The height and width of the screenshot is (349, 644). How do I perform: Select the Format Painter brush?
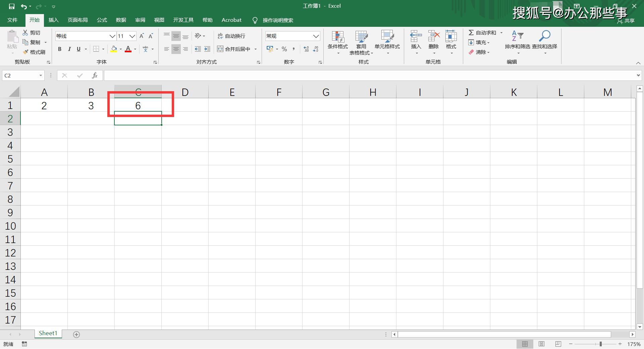pos(25,52)
